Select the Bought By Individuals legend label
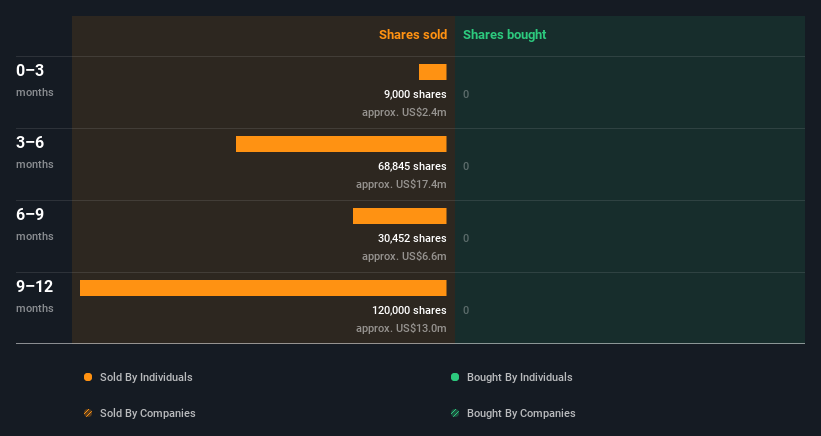The image size is (821, 436). [519, 377]
